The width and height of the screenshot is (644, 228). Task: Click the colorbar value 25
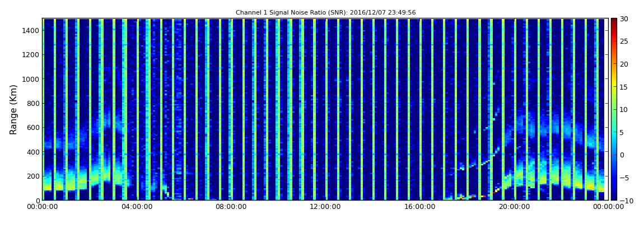click(x=624, y=41)
